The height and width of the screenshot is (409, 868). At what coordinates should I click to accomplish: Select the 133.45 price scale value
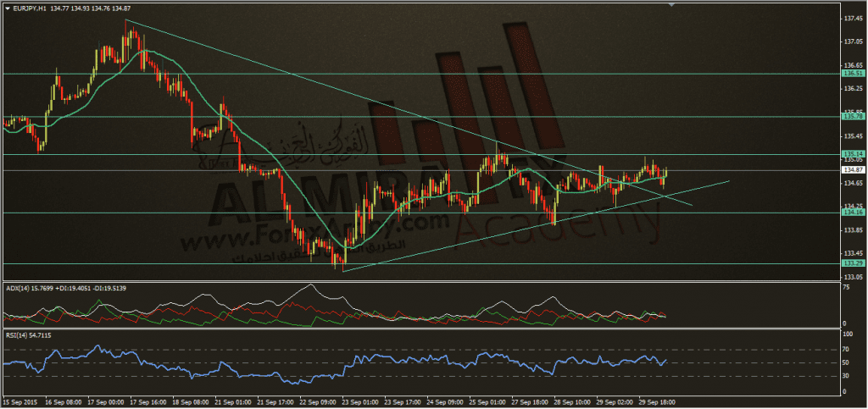(853, 254)
